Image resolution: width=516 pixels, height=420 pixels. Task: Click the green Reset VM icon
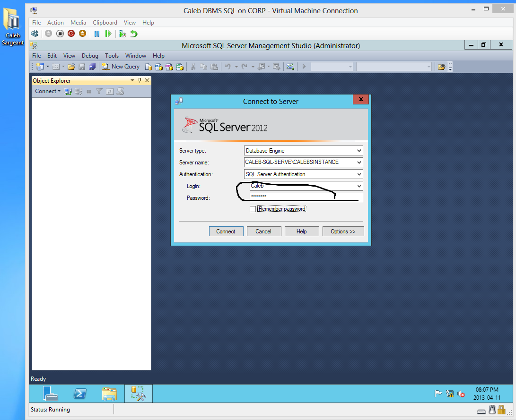[x=108, y=34]
